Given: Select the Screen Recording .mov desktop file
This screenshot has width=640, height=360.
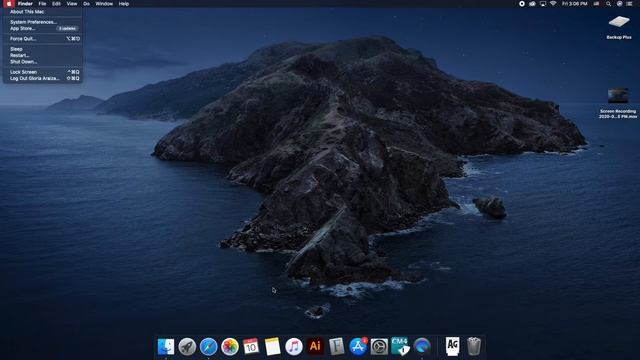Looking at the screenshot, I should [618, 103].
